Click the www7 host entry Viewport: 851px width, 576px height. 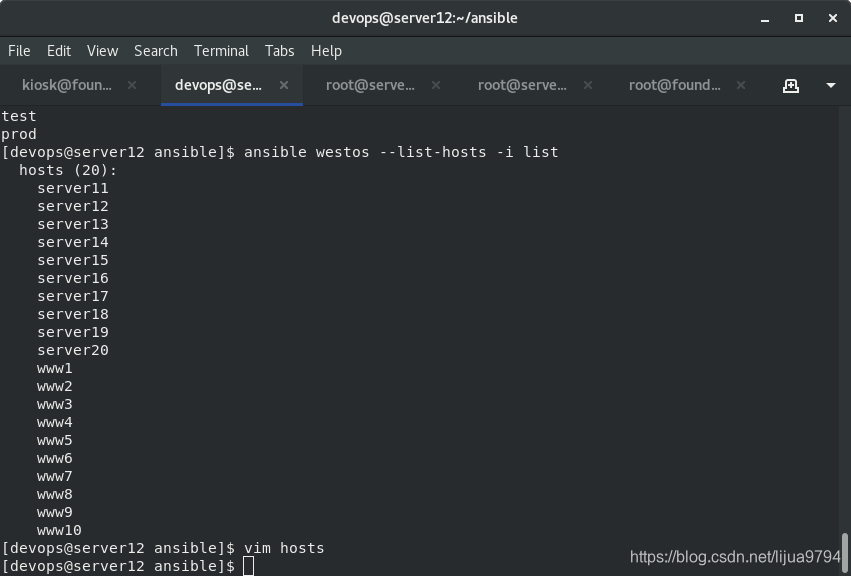click(54, 477)
